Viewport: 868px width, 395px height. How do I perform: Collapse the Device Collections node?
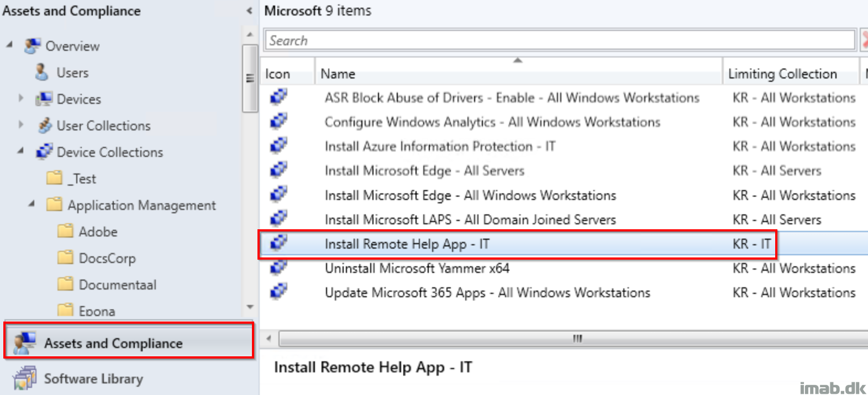pyautogui.click(x=20, y=150)
